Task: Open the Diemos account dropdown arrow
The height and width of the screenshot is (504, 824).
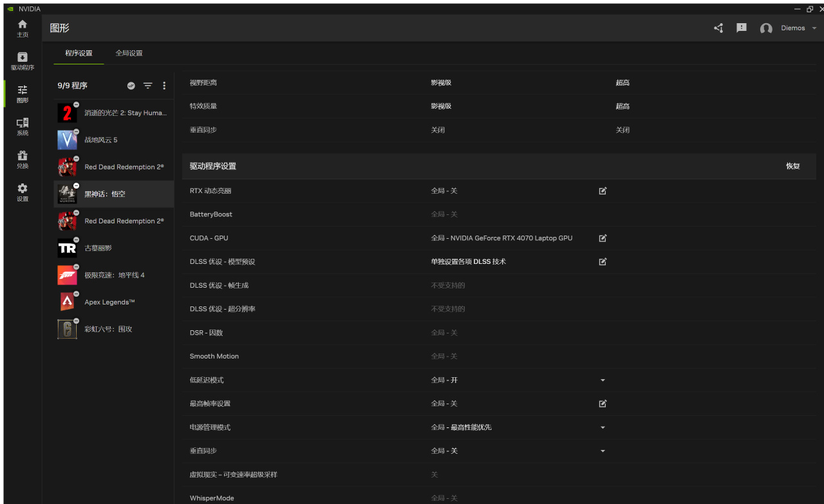Action: 814,28
